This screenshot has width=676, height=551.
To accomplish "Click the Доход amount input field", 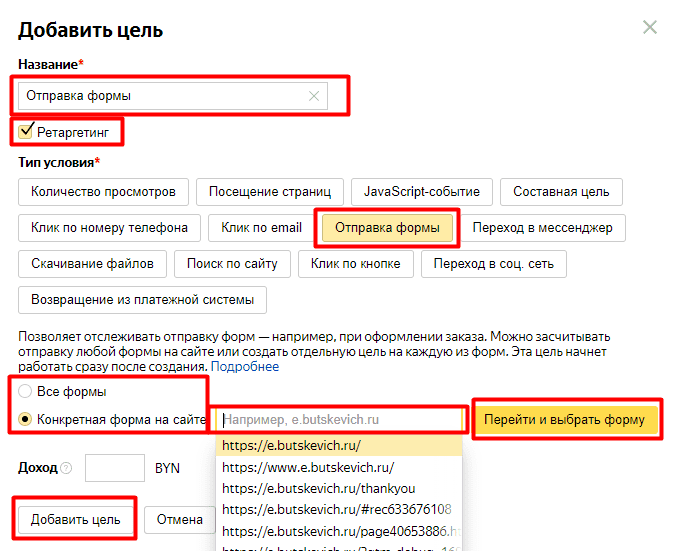I will [115, 468].
